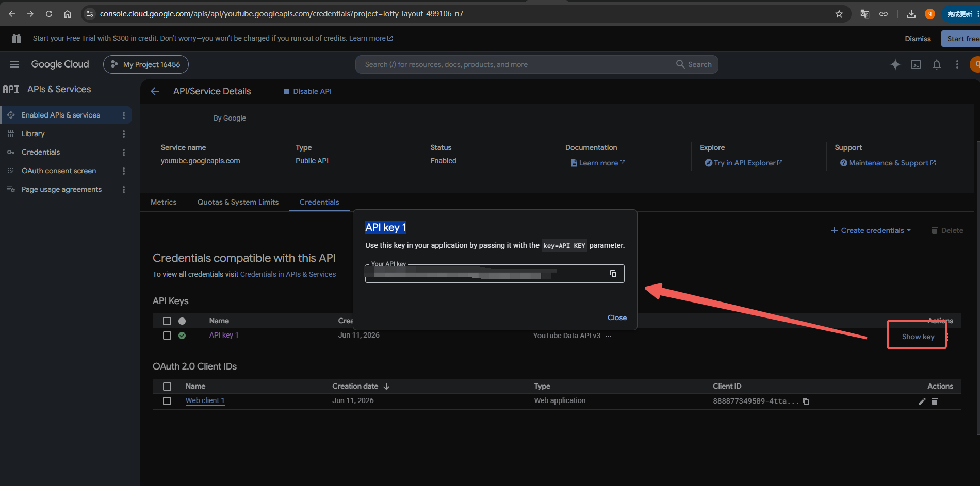The height and width of the screenshot is (486, 980).
Task: Bookmark this page with the star icon
Action: coord(839,14)
